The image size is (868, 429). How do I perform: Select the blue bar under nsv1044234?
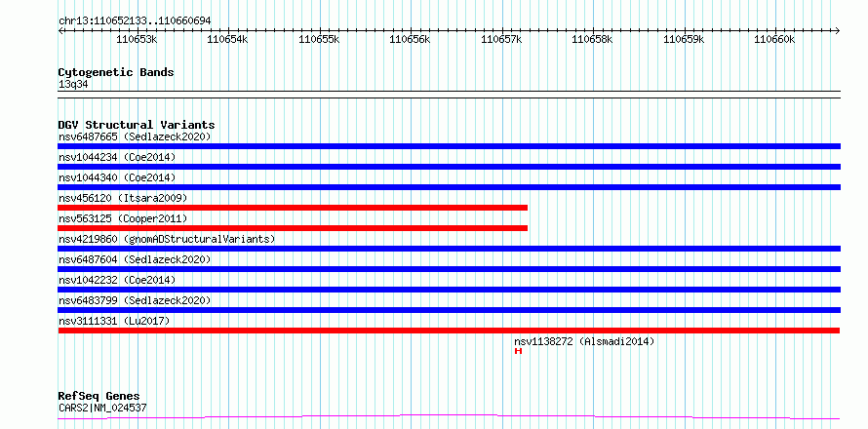click(x=449, y=167)
